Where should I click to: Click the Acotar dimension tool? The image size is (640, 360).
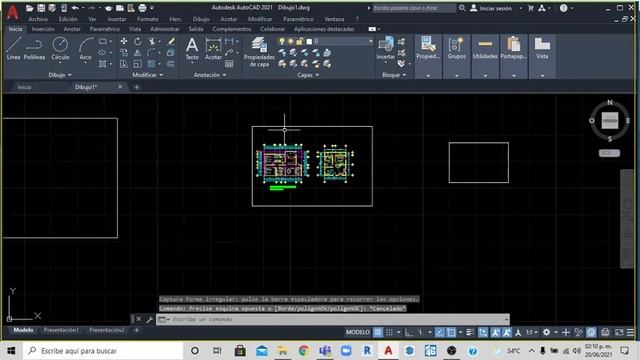(213, 49)
